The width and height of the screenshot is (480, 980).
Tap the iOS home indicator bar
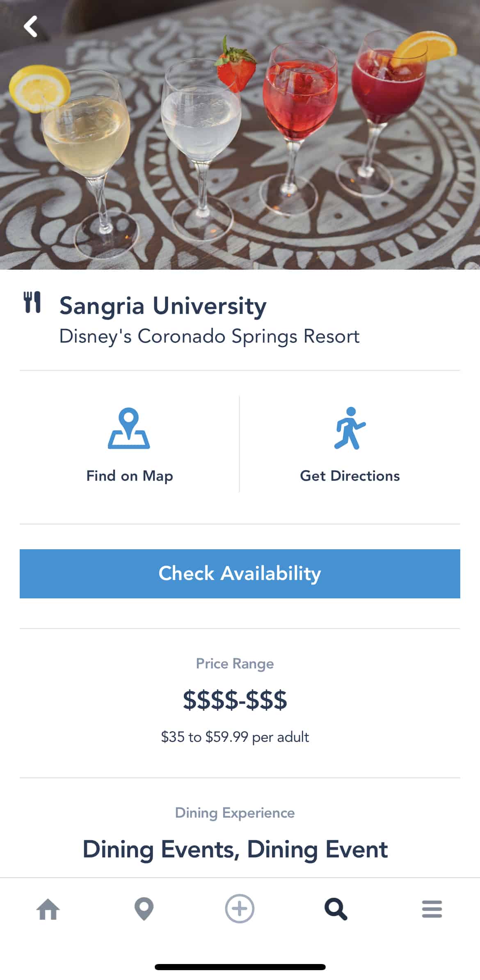(x=240, y=967)
